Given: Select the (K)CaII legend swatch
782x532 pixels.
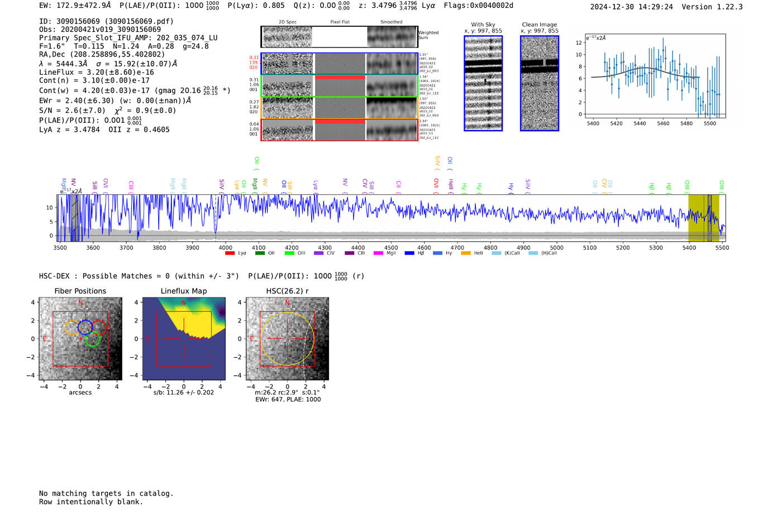Looking at the screenshot, I should tap(497, 253).
